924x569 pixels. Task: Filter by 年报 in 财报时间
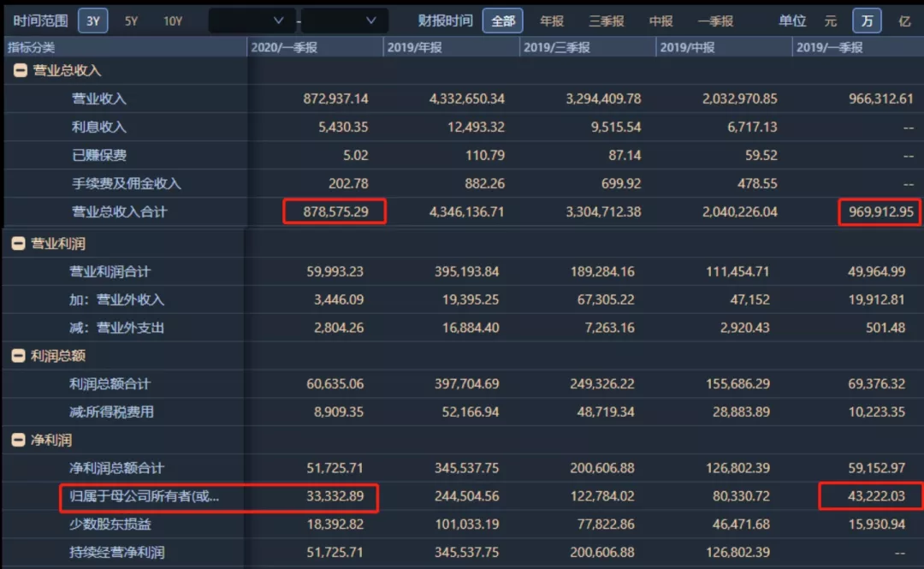click(552, 21)
